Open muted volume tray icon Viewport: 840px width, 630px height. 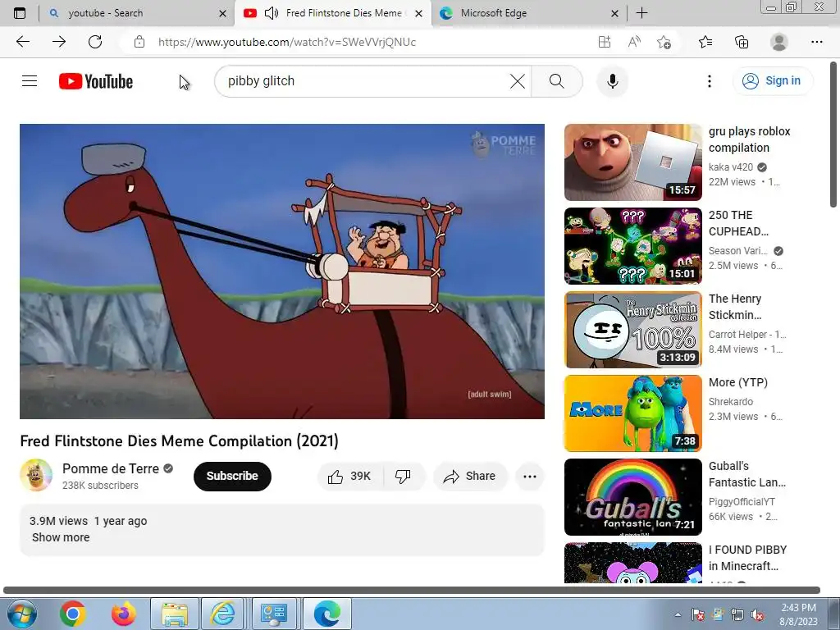click(757, 614)
